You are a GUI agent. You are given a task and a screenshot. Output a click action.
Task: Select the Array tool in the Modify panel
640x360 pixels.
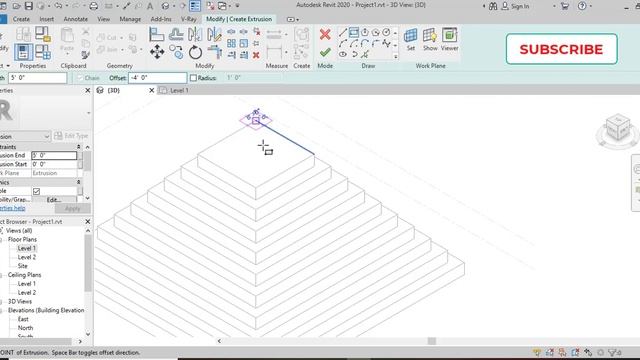(231, 43)
